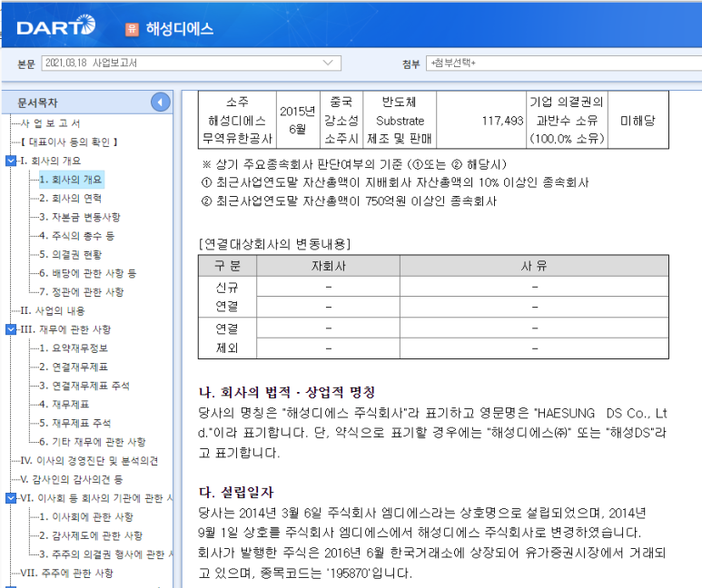Open 사 업 보 고 서 in table of contents
Viewport: 702px width, 588px height.
[51, 123]
